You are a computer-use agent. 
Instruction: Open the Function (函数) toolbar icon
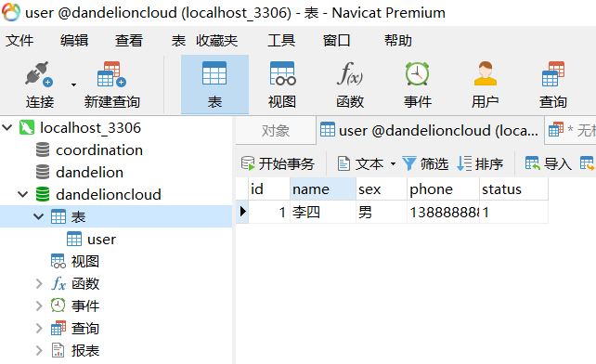coord(350,73)
